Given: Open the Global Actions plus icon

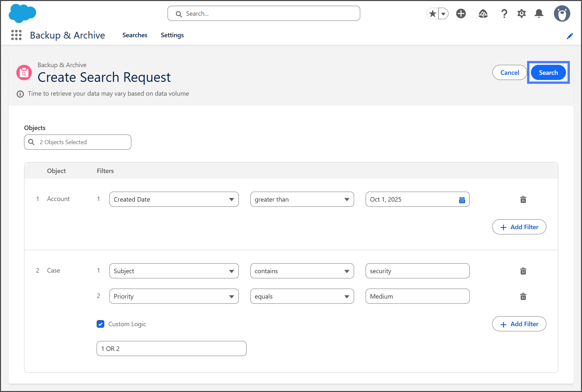Looking at the screenshot, I should tap(461, 14).
